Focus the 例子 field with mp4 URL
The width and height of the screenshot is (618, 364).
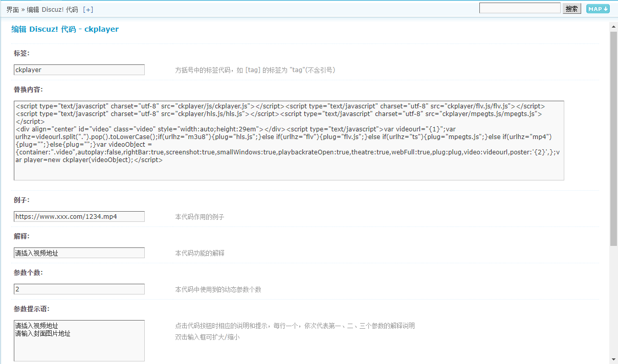point(79,216)
